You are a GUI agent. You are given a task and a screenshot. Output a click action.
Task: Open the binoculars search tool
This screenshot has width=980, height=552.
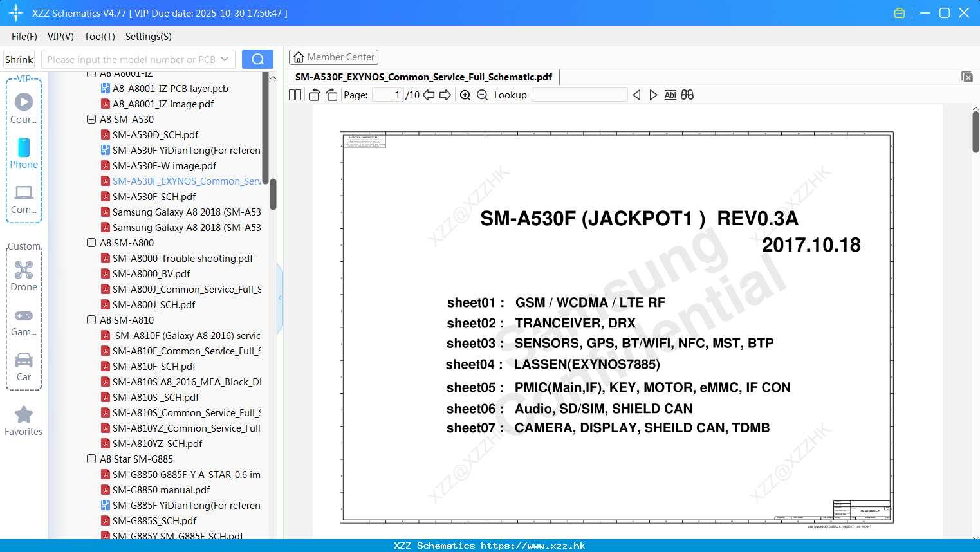click(687, 95)
